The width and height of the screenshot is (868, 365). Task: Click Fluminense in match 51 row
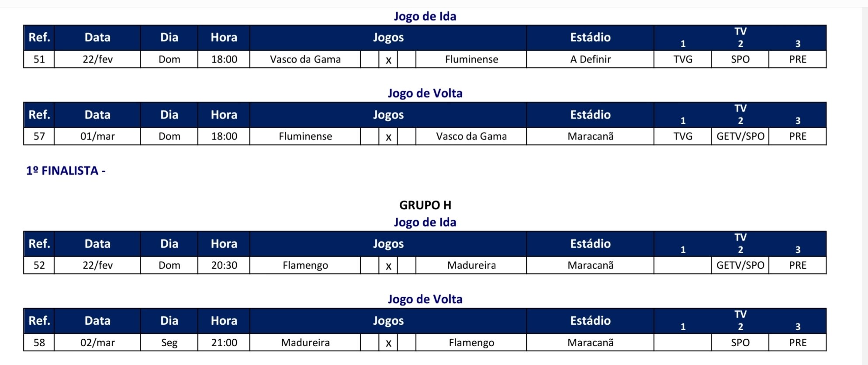(x=471, y=59)
